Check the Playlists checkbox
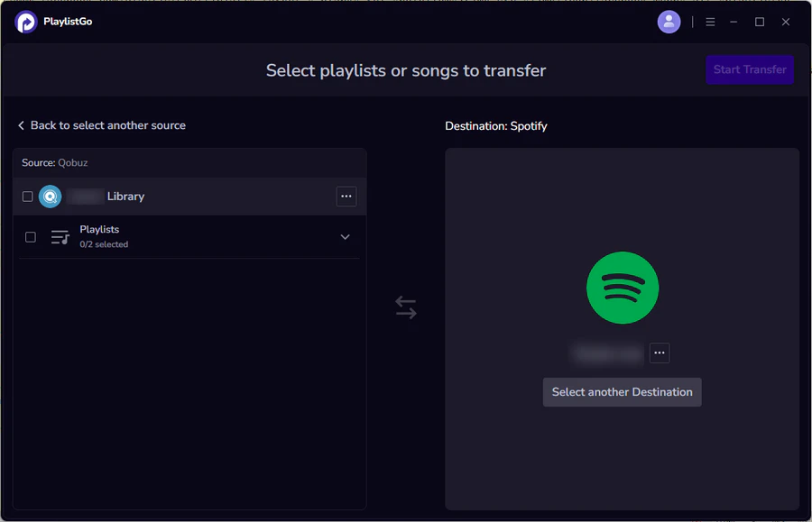Screen dimensions: 812x522 point(31,237)
